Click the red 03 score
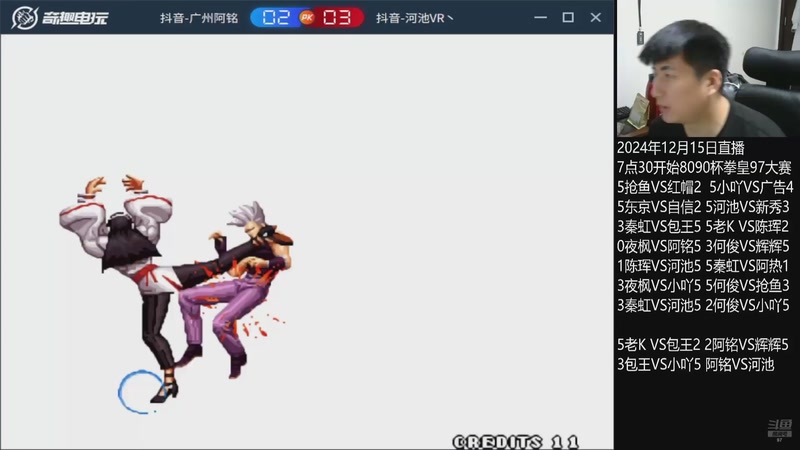Image resolution: width=800 pixels, height=450 pixels. tap(337, 17)
